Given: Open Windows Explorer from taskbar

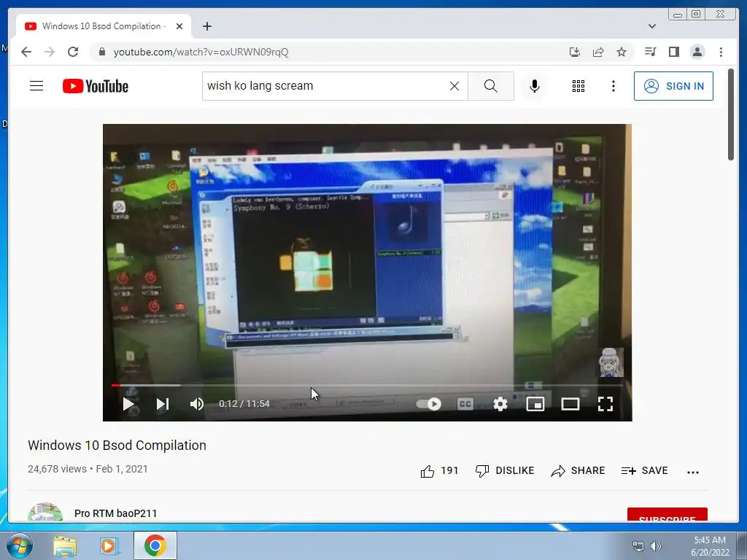Looking at the screenshot, I should [65, 546].
